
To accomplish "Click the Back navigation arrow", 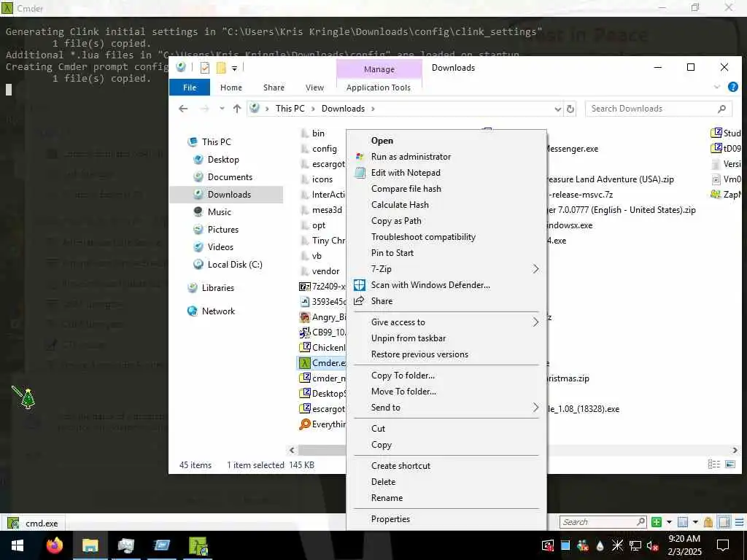I will tap(183, 109).
